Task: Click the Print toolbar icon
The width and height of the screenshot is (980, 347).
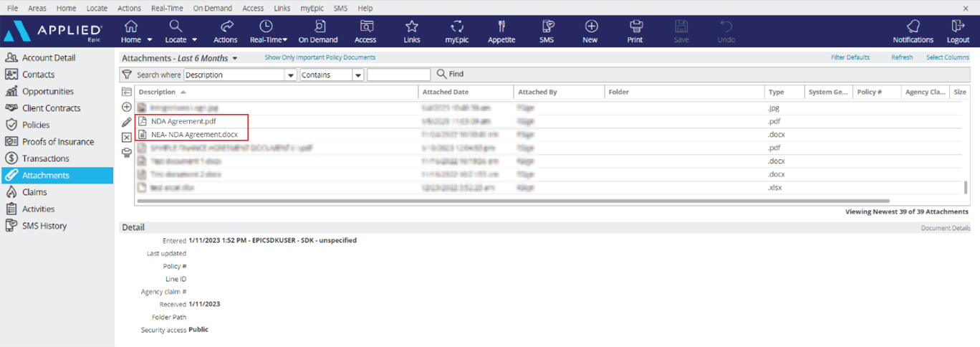Action: 635,31
